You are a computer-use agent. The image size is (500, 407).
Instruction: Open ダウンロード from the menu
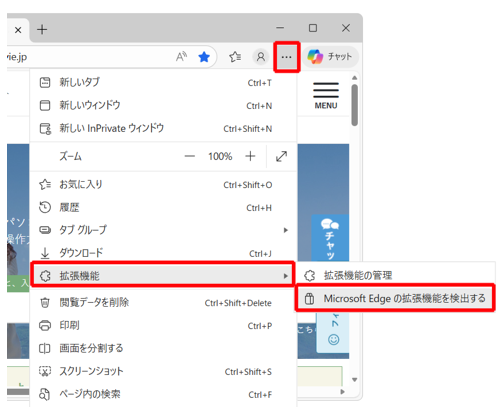[x=163, y=253]
